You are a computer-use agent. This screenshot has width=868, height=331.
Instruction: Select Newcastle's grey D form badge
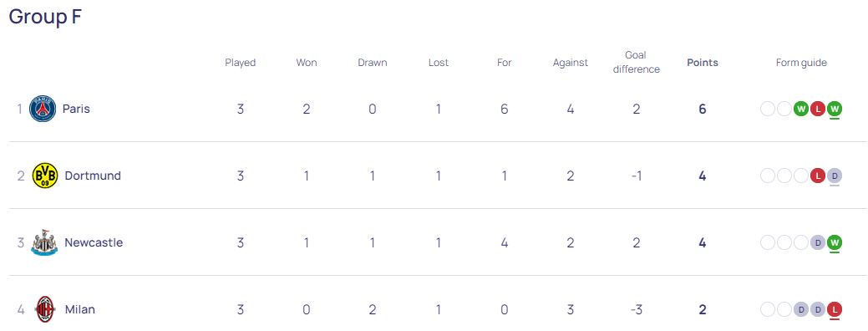click(818, 242)
